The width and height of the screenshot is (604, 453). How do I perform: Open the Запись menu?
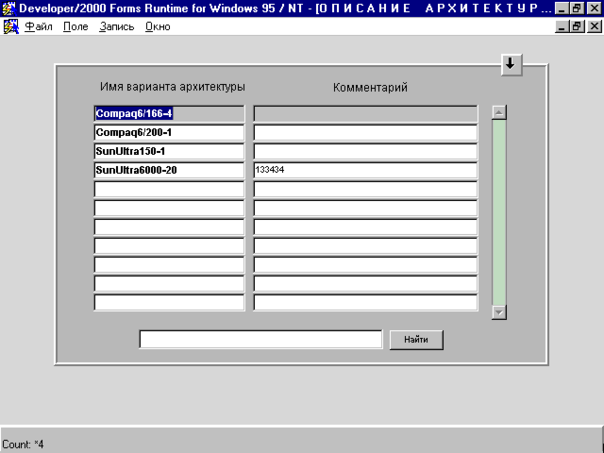[x=116, y=27]
